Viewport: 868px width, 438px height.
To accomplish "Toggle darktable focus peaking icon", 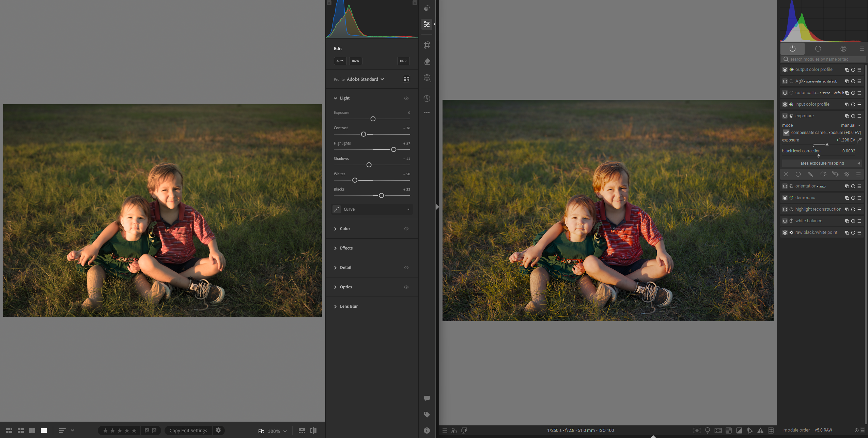I will [x=697, y=431].
